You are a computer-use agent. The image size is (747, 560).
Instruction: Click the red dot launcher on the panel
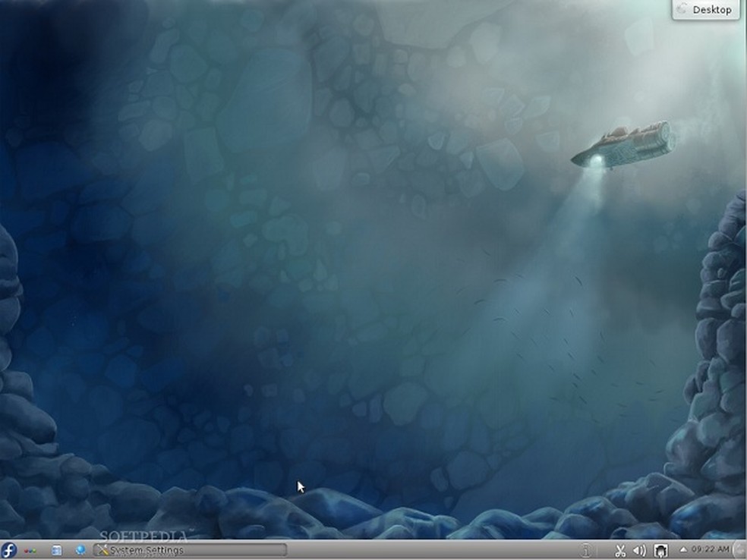coord(25,550)
